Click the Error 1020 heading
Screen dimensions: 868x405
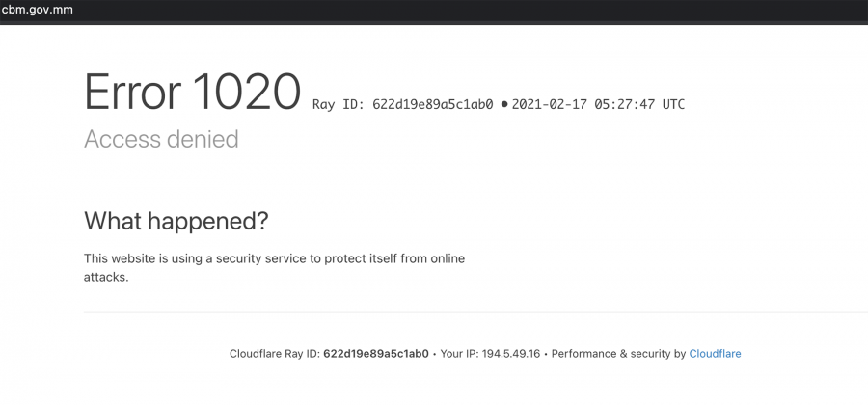(x=192, y=92)
